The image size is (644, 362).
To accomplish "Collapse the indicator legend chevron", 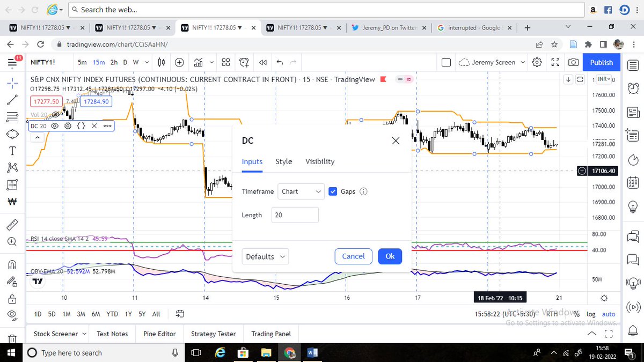I will 37,138.
